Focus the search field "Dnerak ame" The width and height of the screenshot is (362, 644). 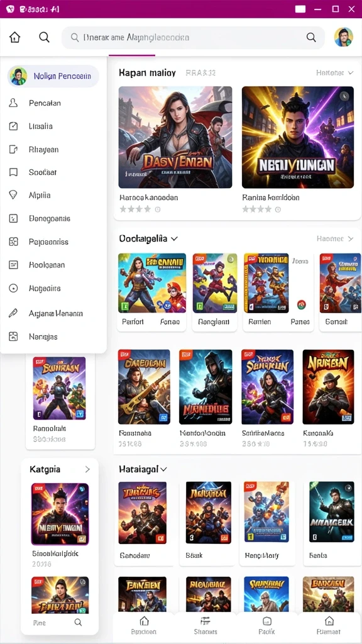[x=193, y=38]
